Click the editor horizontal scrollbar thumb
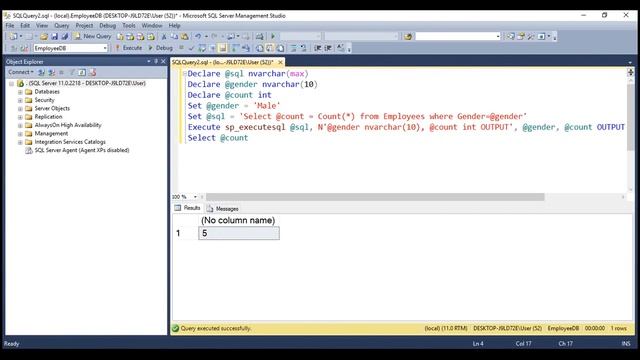Screen dimensions: 640x360 pyautogui.click(x=375, y=197)
